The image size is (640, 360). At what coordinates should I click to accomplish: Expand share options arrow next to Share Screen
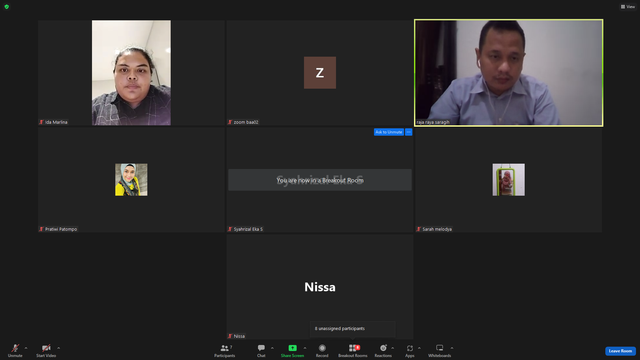point(305,348)
